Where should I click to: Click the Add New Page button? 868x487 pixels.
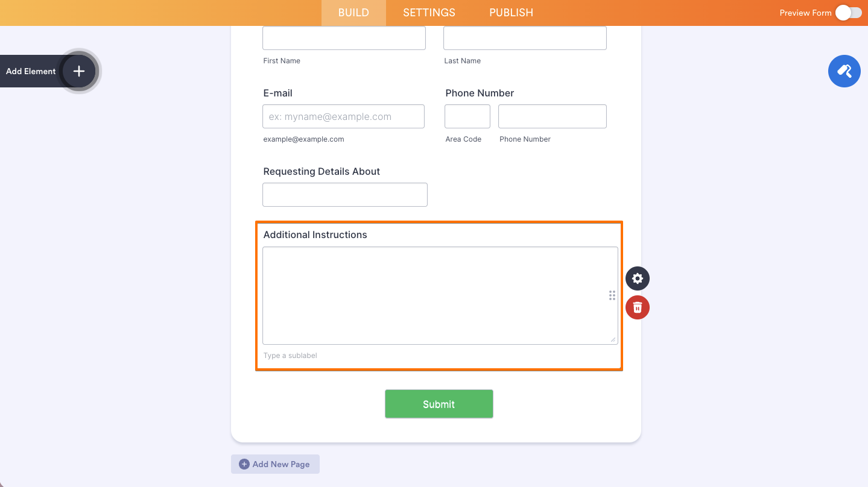tap(275, 463)
